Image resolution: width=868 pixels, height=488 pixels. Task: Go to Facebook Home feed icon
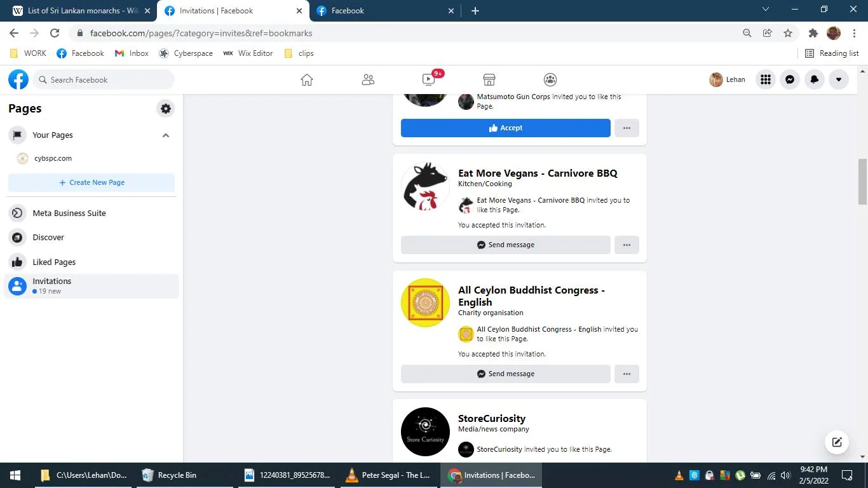pos(307,79)
